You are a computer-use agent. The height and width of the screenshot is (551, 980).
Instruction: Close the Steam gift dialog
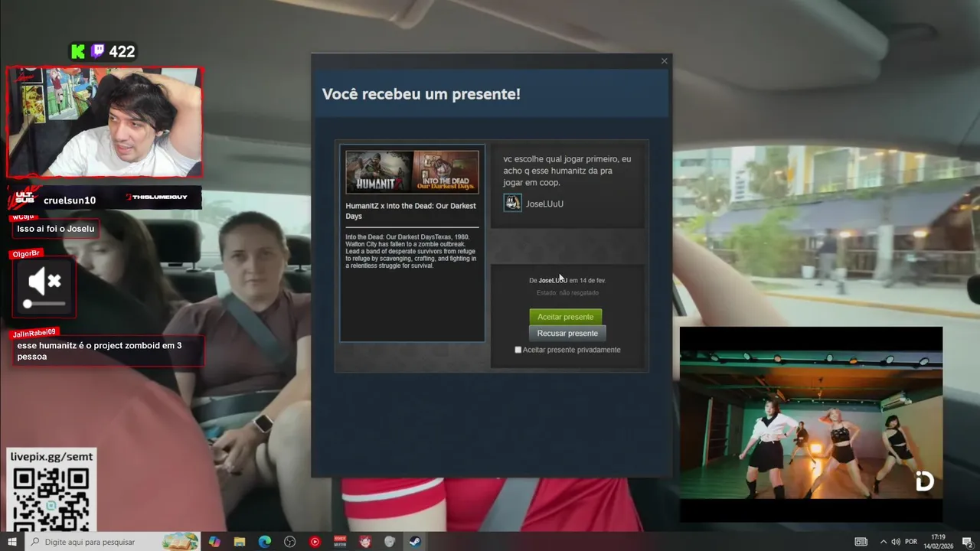(x=664, y=61)
